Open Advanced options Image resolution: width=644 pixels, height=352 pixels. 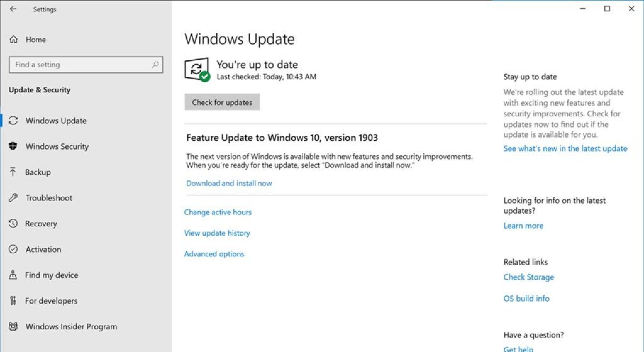pyautogui.click(x=214, y=254)
